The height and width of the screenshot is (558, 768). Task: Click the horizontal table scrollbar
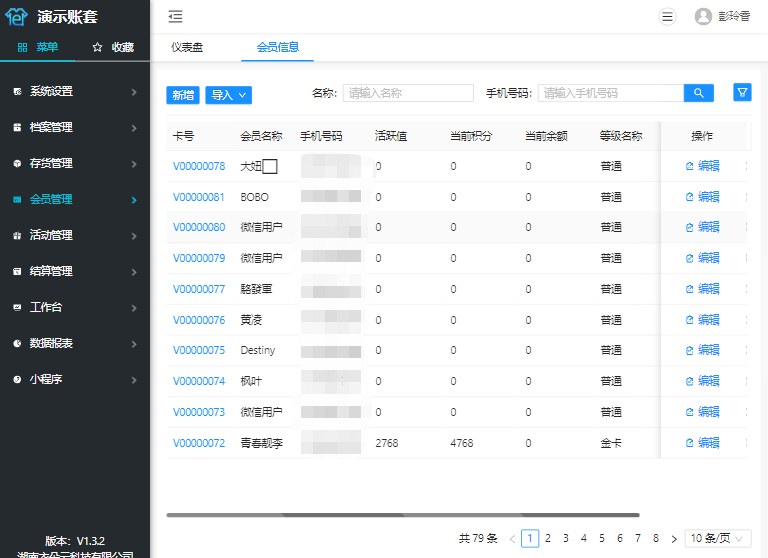point(403,515)
